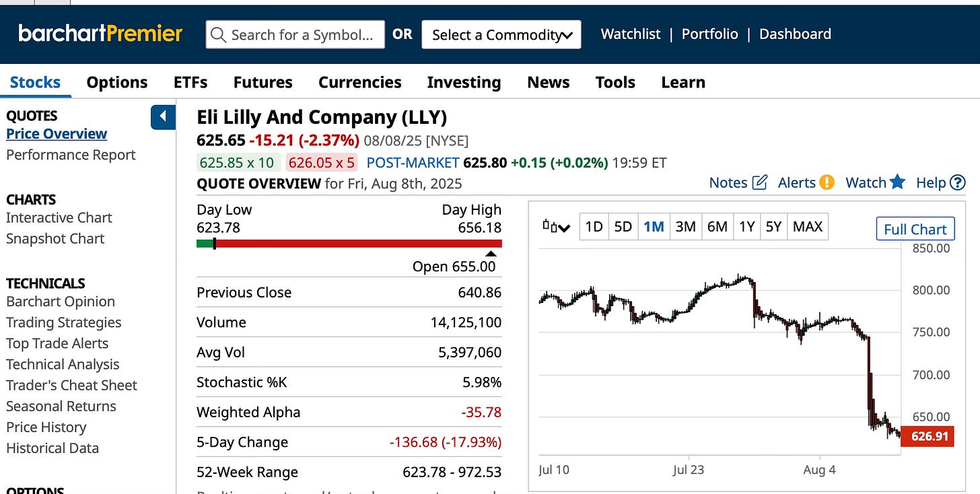This screenshot has width=980, height=494.
Task: Click the Alerts exclamation icon
Action: (827, 182)
